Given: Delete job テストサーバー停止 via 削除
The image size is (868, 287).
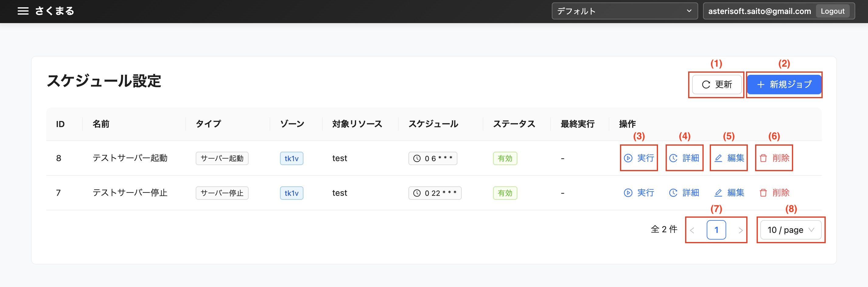Looking at the screenshot, I should pos(774,193).
